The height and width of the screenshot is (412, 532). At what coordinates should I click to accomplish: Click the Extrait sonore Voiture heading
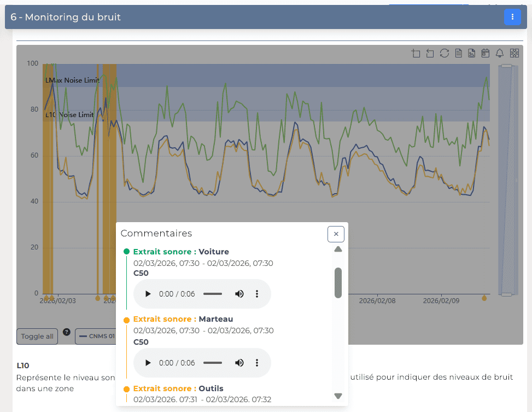(x=180, y=251)
